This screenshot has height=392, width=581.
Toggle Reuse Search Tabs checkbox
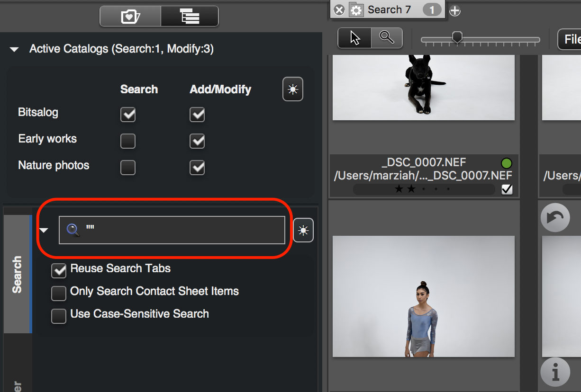pyautogui.click(x=59, y=270)
